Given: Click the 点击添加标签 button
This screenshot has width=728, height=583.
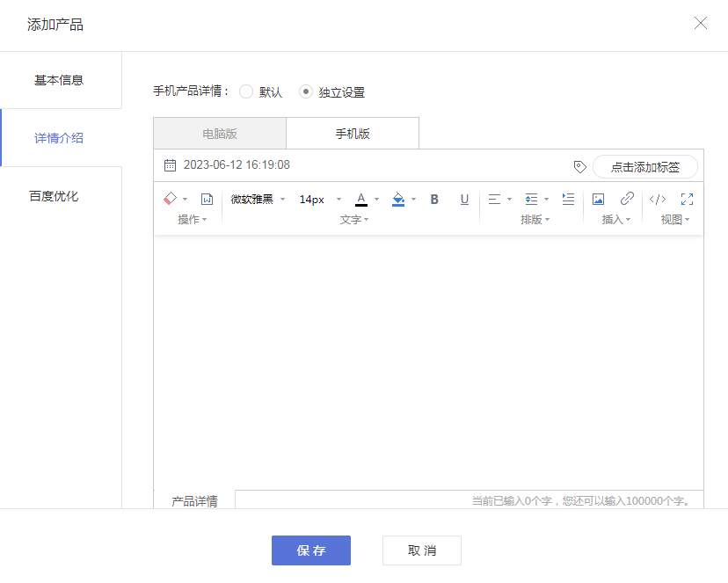Looking at the screenshot, I should pos(645,167).
